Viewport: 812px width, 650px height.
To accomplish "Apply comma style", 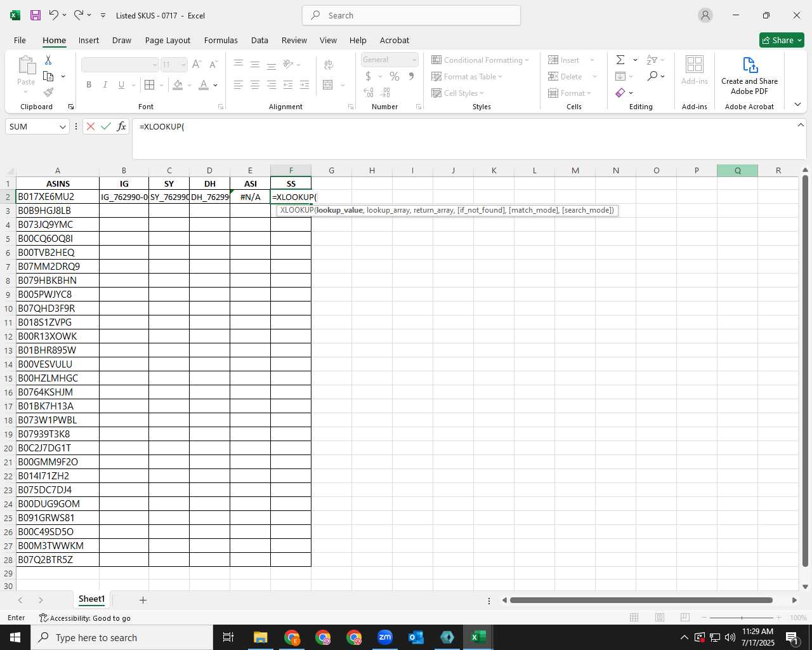I will [x=411, y=76].
